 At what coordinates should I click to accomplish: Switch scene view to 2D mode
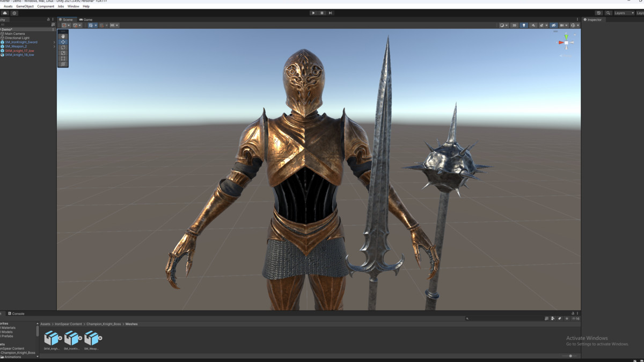click(x=515, y=25)
